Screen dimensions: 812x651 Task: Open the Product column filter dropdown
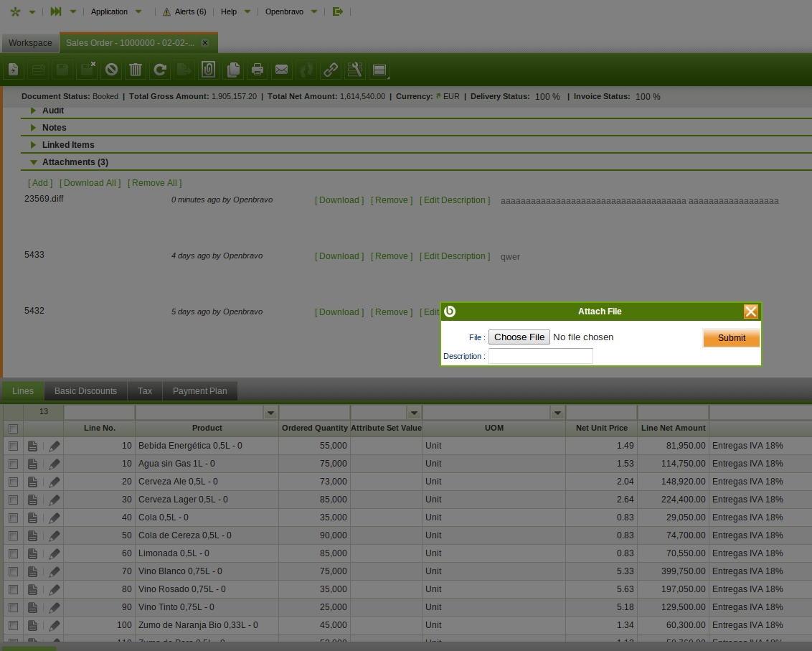(270, 413)
